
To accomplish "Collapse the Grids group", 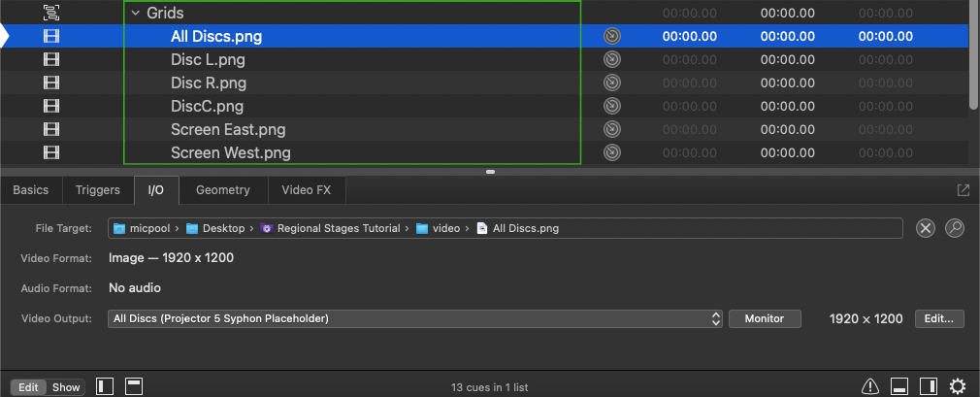I will click(136, 14).
